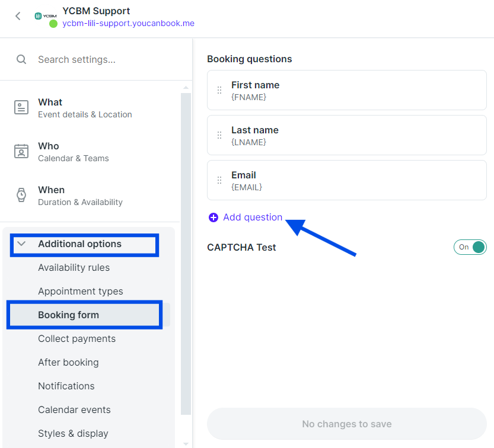Open the Collect payments menu item
Screen dimensions: 494x448
click(x=77, y=339)
